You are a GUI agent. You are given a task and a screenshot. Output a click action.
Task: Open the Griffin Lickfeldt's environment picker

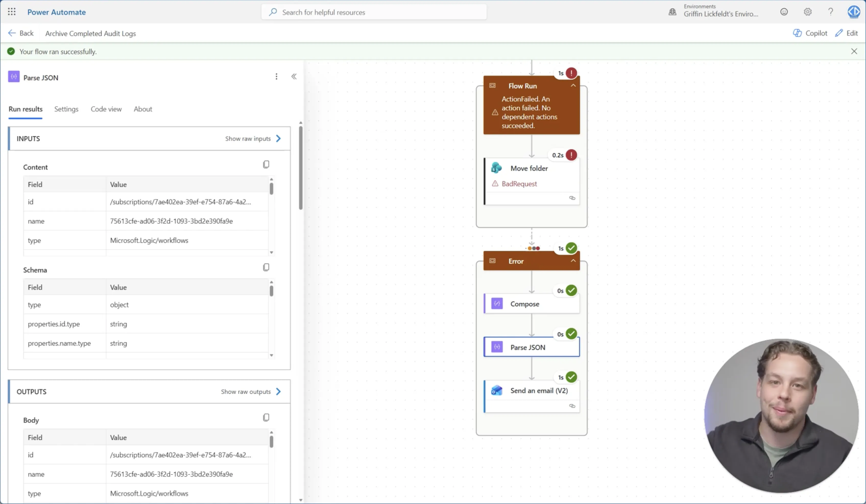(721, 11)
